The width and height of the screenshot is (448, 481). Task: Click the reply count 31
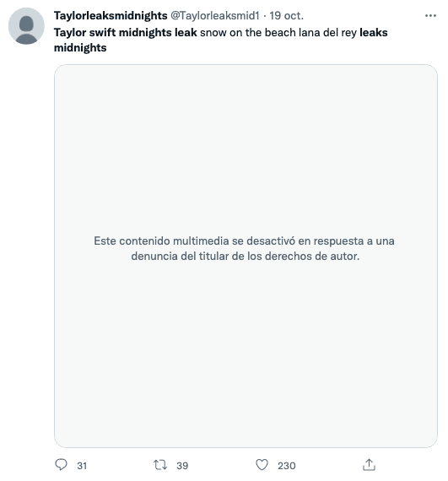(82, 466)
